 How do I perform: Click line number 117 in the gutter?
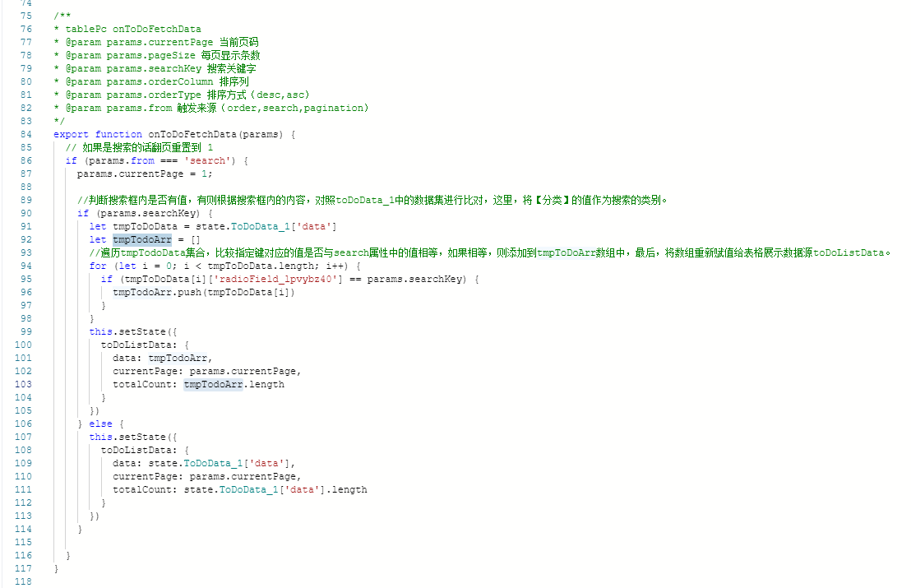tap(24, 569)
